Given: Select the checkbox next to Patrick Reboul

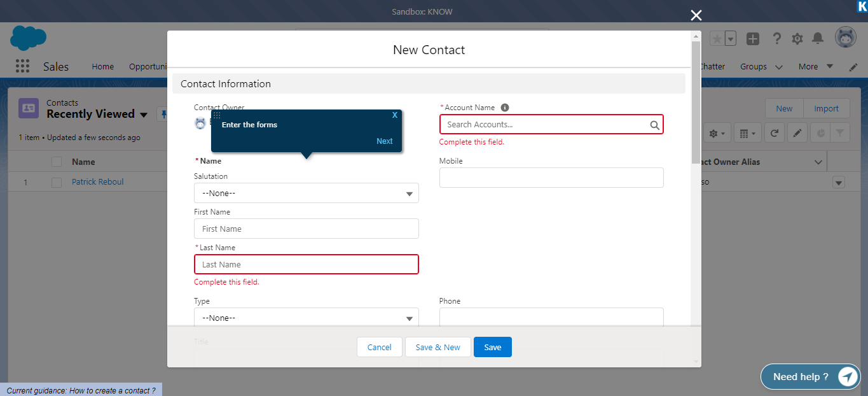Looking at the screenshot, I should pyautogui.click(x=55, y=181).
